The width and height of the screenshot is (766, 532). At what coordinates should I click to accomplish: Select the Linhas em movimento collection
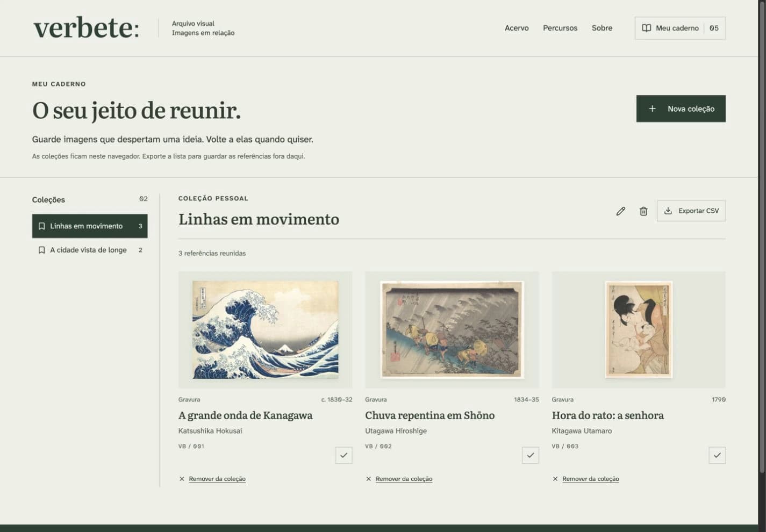click(x=90, y=226)
